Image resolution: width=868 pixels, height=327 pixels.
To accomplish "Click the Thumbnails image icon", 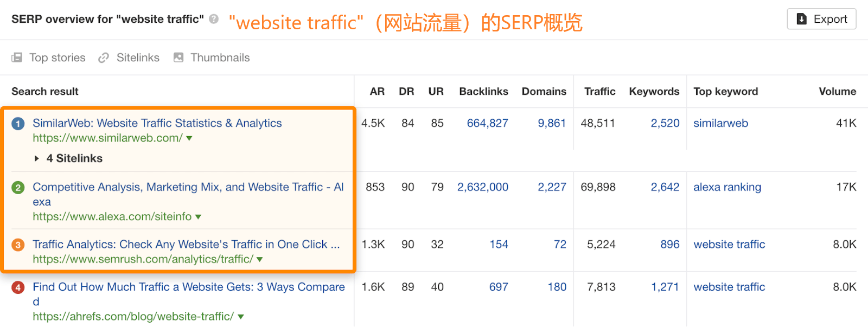I will 178,57.
